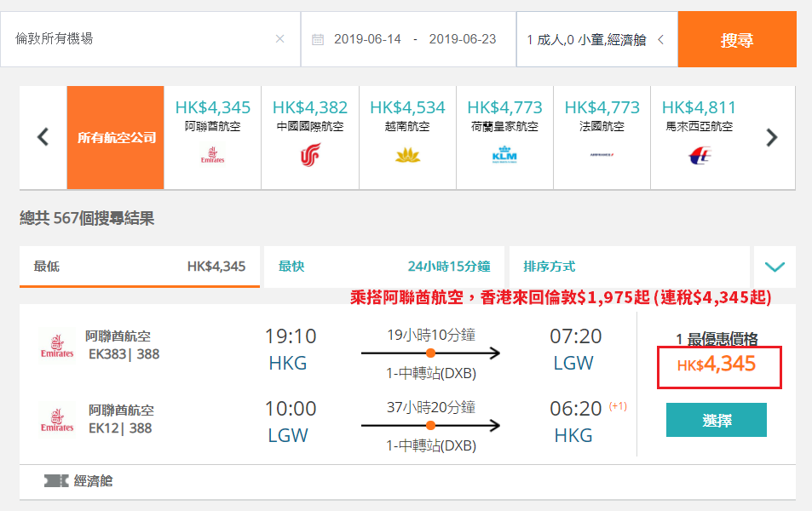The height and width of the screenshot is (511, 812).
Task: Click departure date 2019-06-14
Action: coord(367,39)
